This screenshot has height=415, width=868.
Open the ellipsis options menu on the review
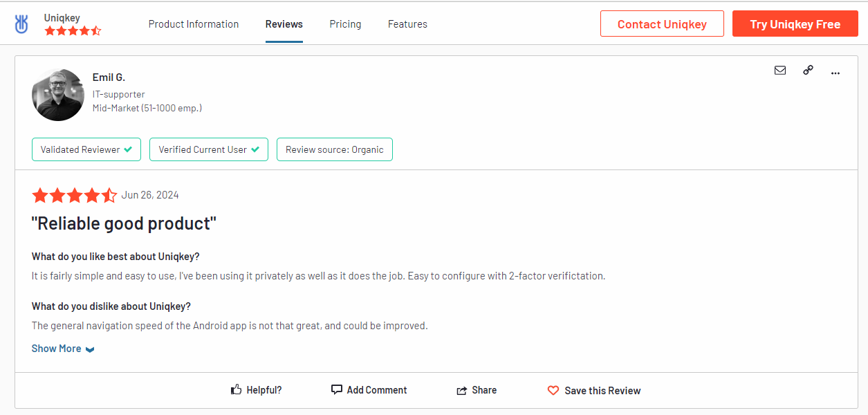point(835,73)
